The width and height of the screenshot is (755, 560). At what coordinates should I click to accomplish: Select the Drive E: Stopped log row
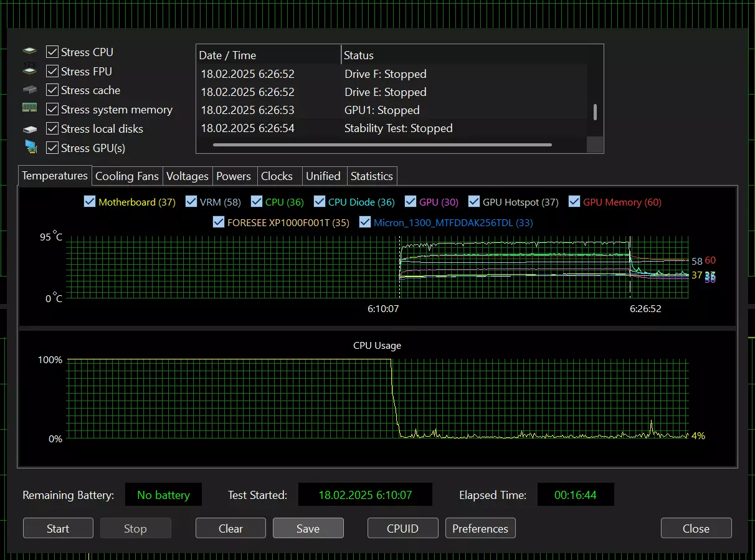[x=392, y=92]
